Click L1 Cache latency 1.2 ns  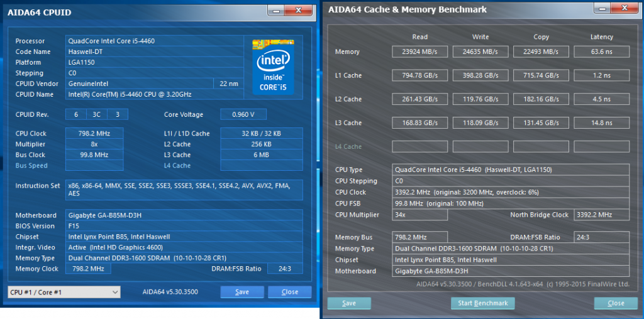tap(602, 75)
